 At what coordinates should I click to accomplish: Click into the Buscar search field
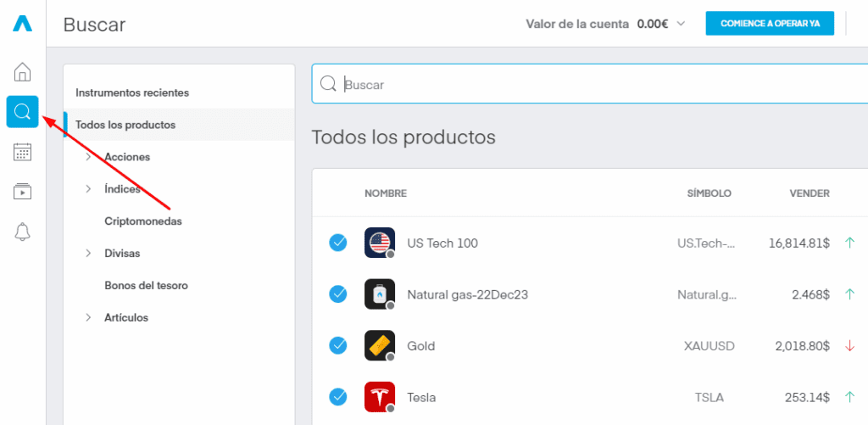coord(590,84)
